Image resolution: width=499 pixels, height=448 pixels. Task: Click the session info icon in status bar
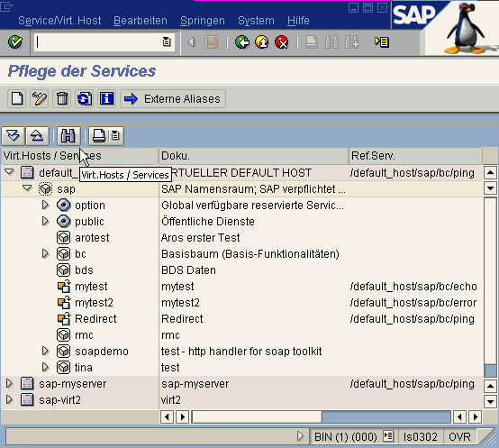click(388, 436)
